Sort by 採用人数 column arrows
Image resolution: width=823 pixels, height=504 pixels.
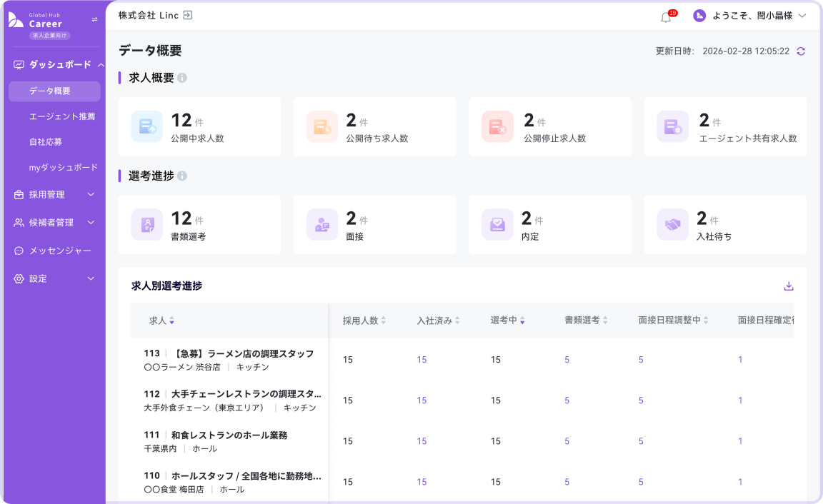click(384, 321)
